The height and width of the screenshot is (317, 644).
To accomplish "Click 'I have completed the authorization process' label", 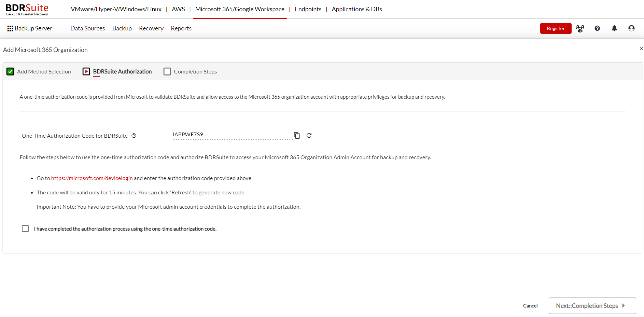I will coord(125,229).
